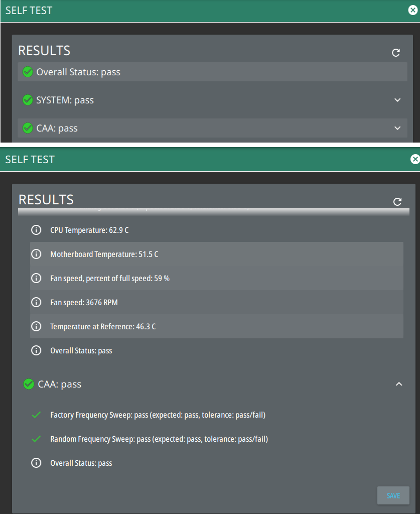Viewport: 420px width, 514px height.
Task: Click the info icon beside CPU Temperature
Action: pos(36,230)
